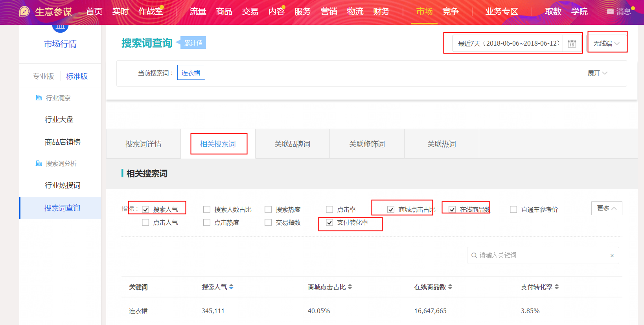
Task: Clear keyword search with the × icon
Action: (x=612, y=256)
